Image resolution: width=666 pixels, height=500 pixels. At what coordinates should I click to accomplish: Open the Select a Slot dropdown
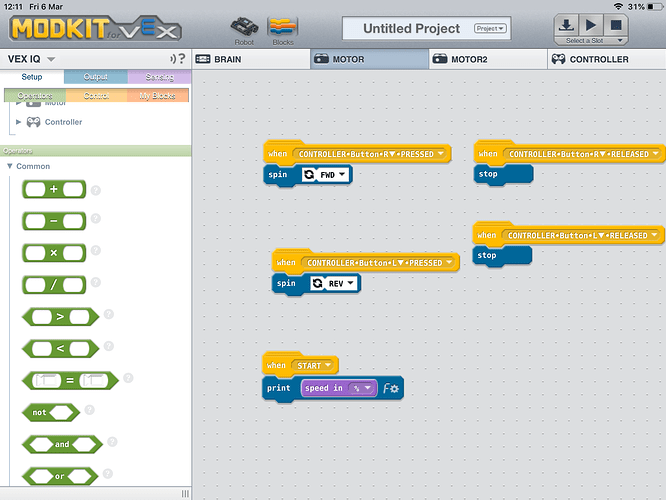(x=591, y=41)
